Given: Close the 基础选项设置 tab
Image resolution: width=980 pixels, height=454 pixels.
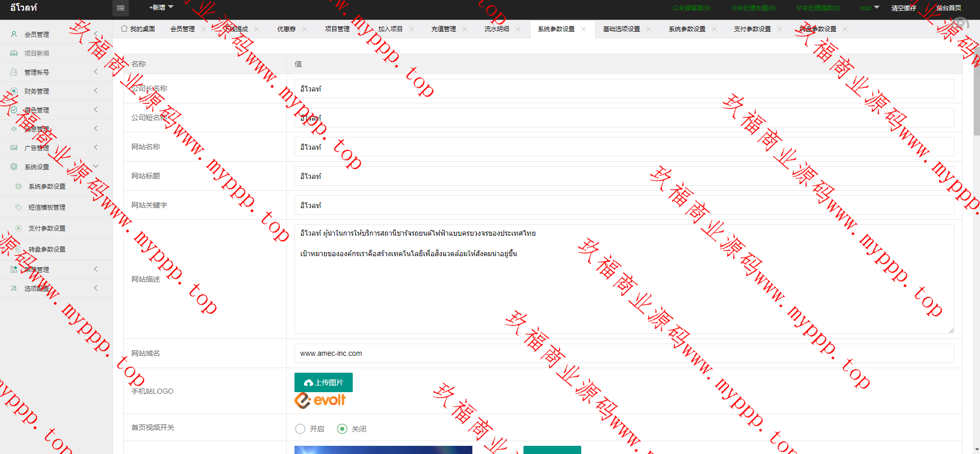Looking at the screenshot, I should (x=649, y=29).
